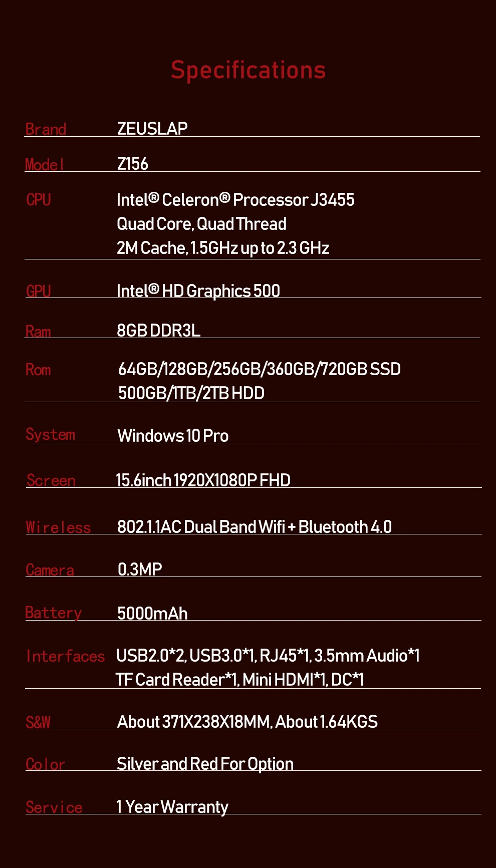Click the 500GB/1TB/2TB HDD line
496x868 pixels.
pos(191,393)
